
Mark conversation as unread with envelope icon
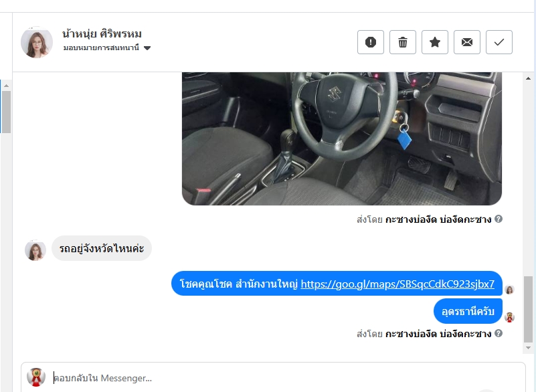point(467,42)
